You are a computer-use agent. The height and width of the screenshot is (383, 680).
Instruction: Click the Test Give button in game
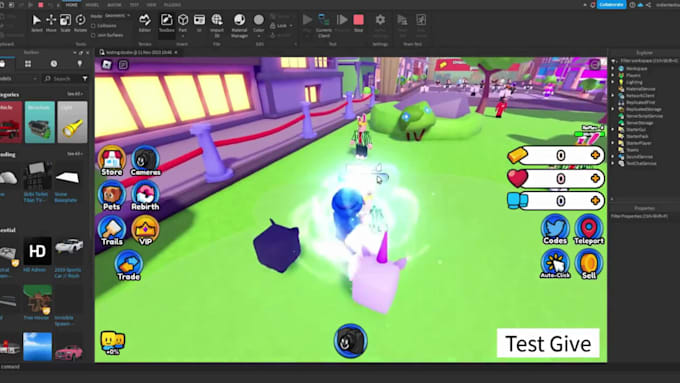tap(548, 343)
